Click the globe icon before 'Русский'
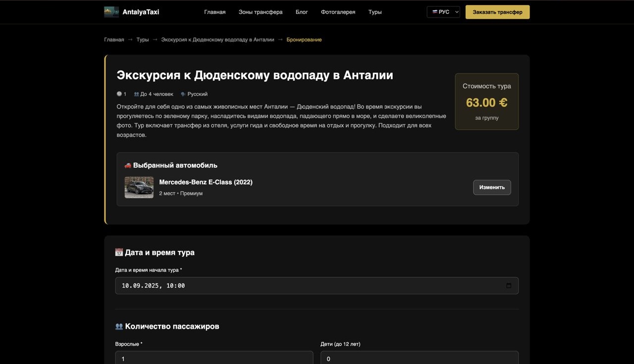 click(183, 94)
